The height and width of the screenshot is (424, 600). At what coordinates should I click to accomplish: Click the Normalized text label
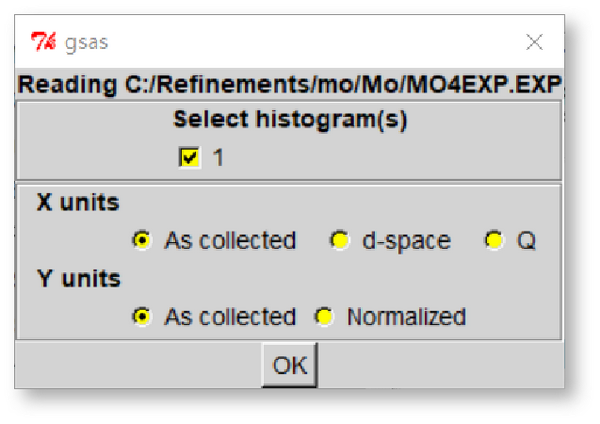[x=406, y=317]
